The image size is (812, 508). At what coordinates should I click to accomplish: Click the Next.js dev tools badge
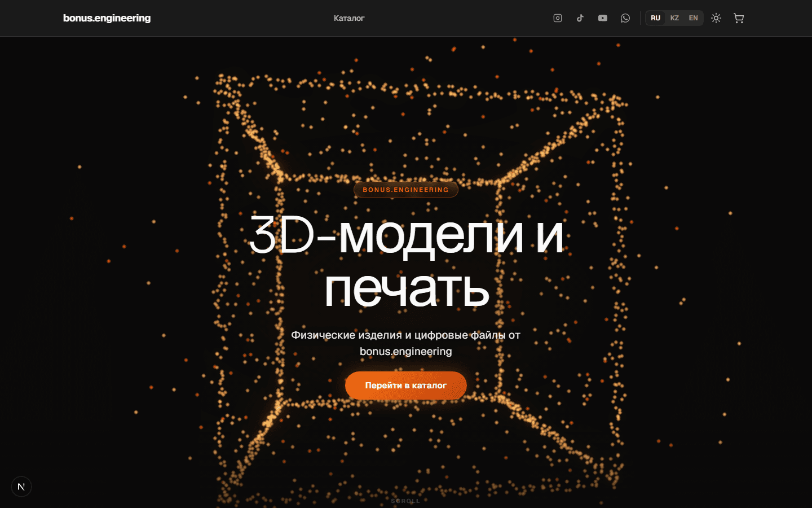click(21, 487)
